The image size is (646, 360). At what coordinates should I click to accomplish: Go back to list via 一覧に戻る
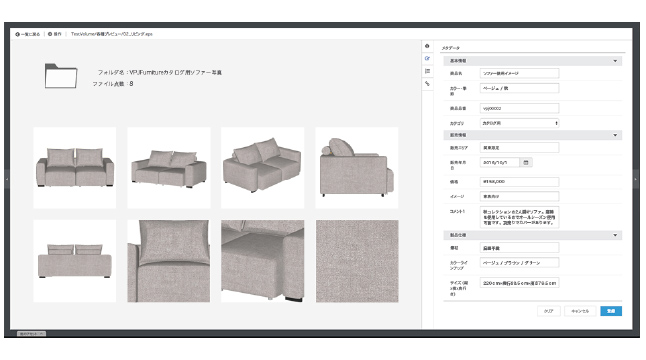[x=28, y=34]
